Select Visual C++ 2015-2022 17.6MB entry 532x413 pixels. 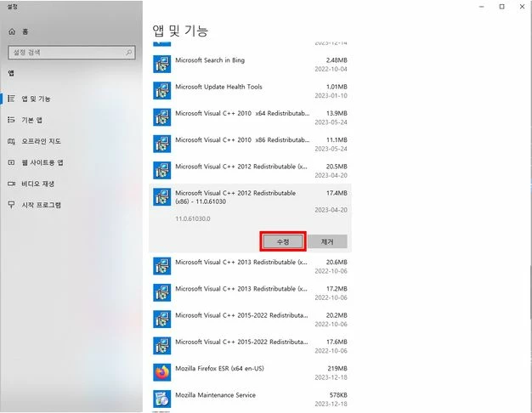[x=250, y=346]
